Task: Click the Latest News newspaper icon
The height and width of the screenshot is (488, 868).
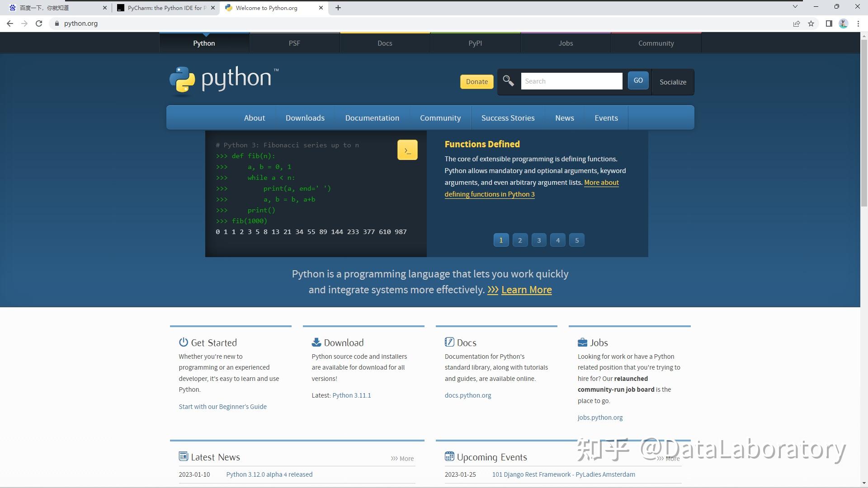Action: [184, 456]
